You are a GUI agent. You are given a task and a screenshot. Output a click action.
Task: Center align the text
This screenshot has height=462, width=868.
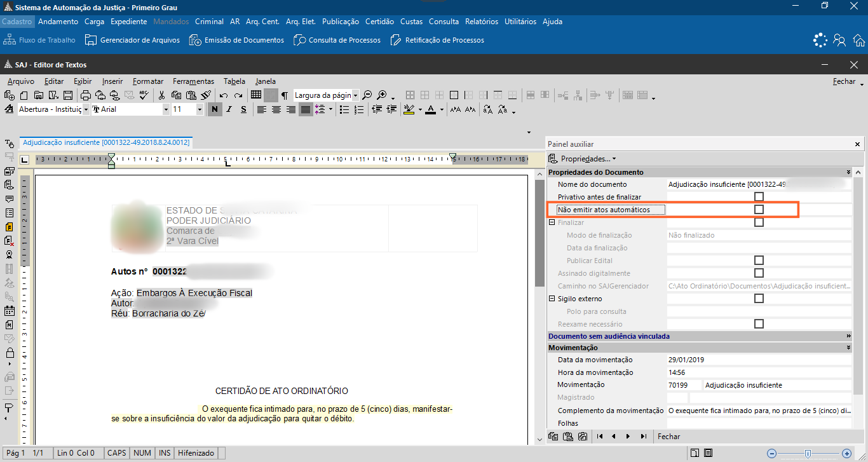pos(276,109)
